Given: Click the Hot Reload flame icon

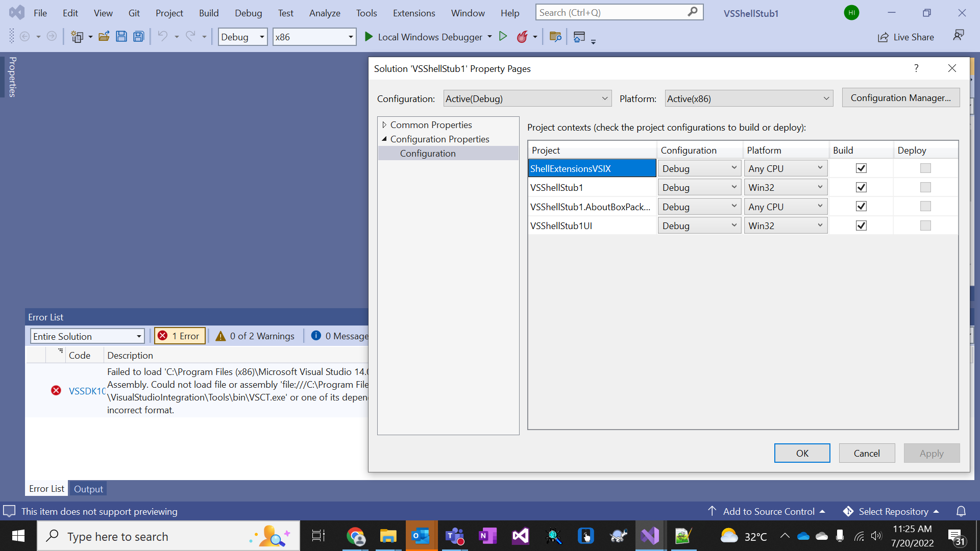Looking at the screenshot, I should (522, 37).
